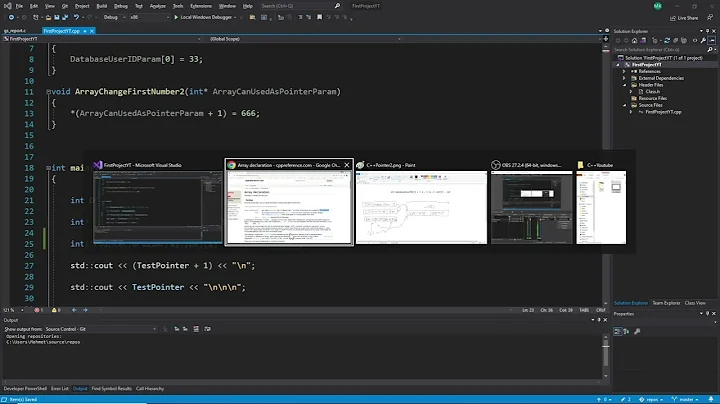Open the x86 platform dropdown

pyautogui.click(x=149, y=17)
